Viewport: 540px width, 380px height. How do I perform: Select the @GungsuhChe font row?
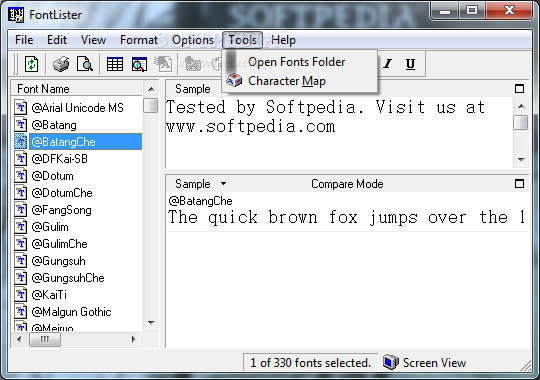pyautogui.click(x=68, y=278)
